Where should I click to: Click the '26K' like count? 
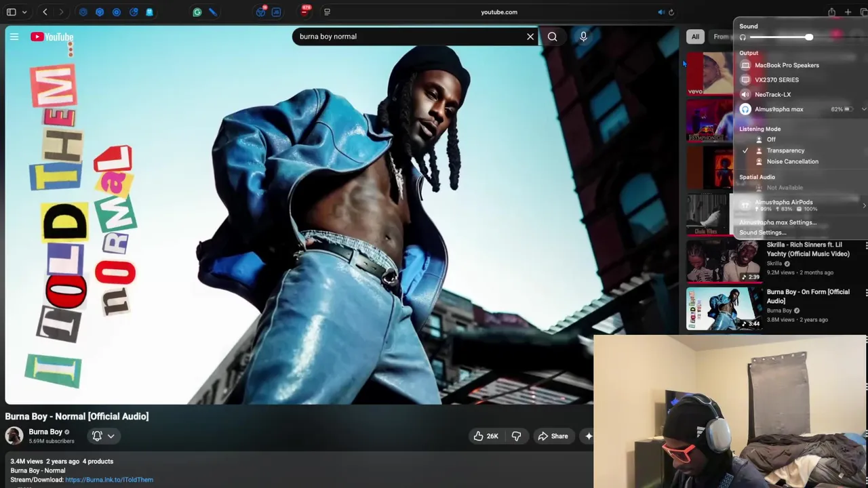[492, 436]
